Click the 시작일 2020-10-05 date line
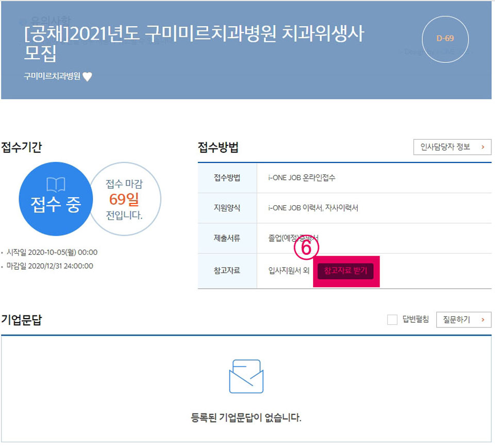 (x=52, y=253)
